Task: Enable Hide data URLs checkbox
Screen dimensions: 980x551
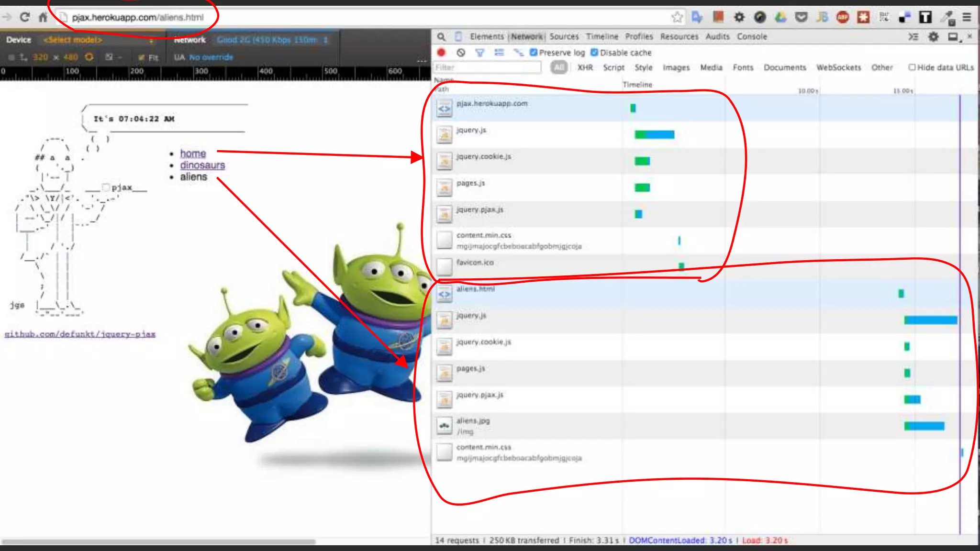Action: [x=912, y=67]
